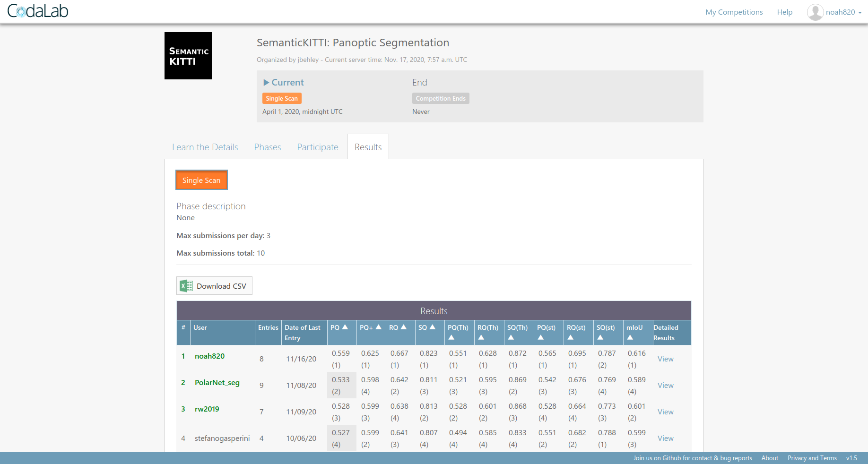Click mIoU value 0.616 for noah820

tap(637, 353)
